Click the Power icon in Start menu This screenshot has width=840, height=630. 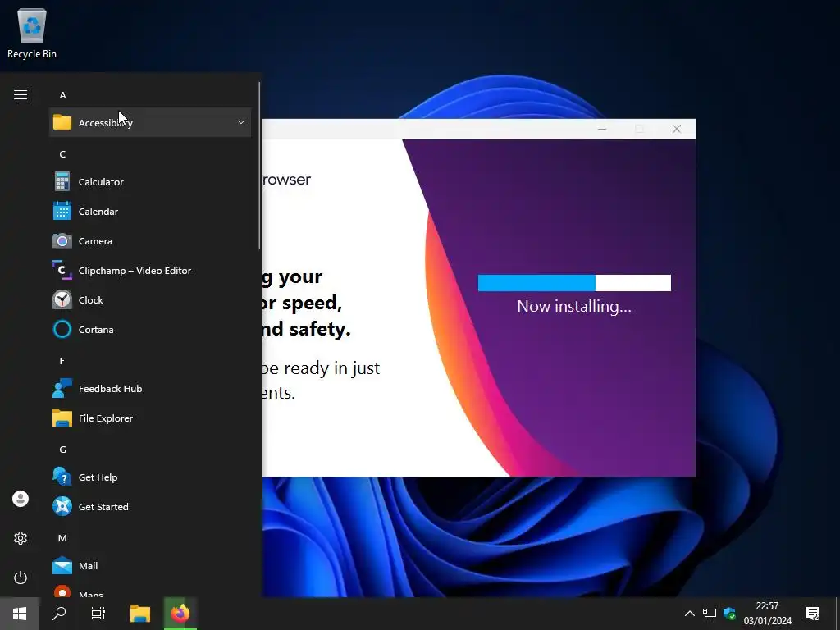[x=21, y=577]
